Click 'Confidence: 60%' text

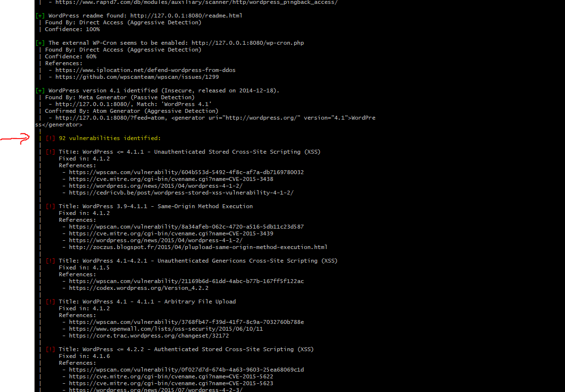pos(71,56)
